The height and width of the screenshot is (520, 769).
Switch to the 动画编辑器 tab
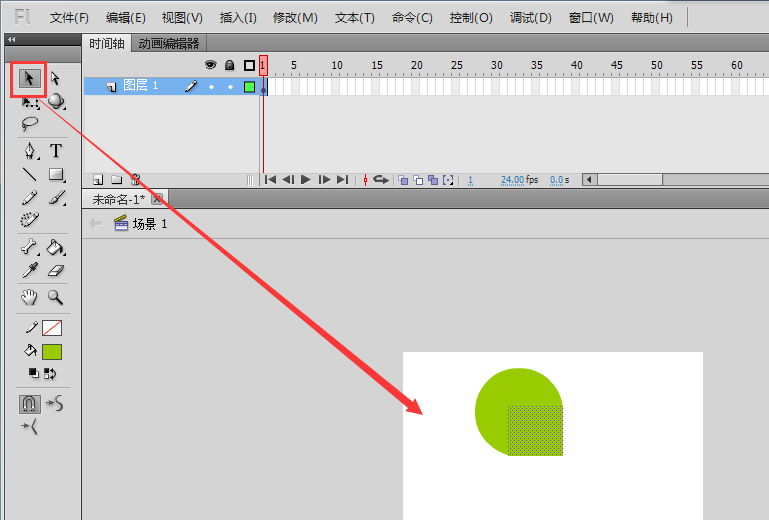point(169,44)
